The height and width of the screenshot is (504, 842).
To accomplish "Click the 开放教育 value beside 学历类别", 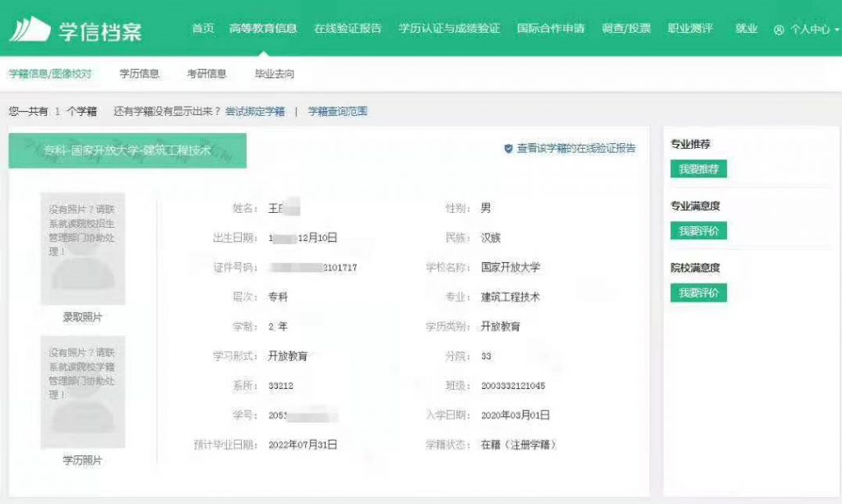I will (501, 326).
